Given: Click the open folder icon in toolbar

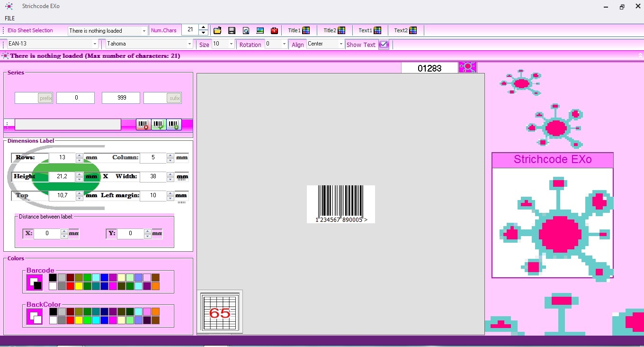Looking at the screenshot, I should (x=217, y=30).
